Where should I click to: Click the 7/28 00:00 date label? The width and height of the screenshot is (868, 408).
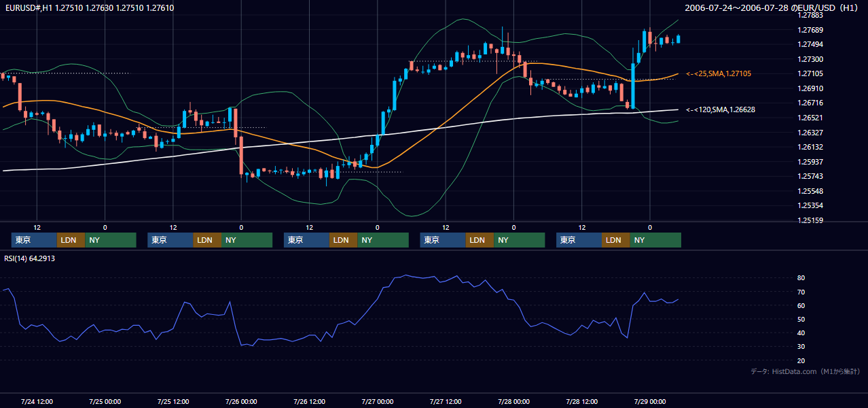[x=513, y=401]
